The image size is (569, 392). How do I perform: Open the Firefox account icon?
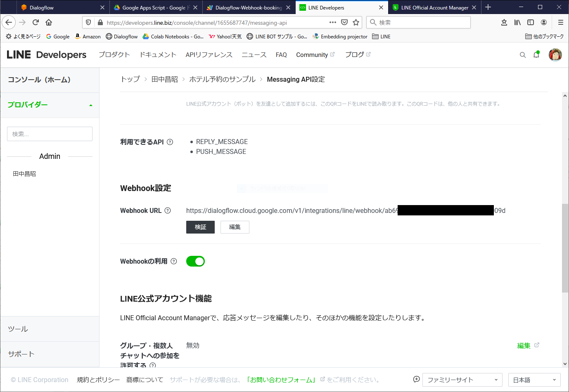pos(544,22)
